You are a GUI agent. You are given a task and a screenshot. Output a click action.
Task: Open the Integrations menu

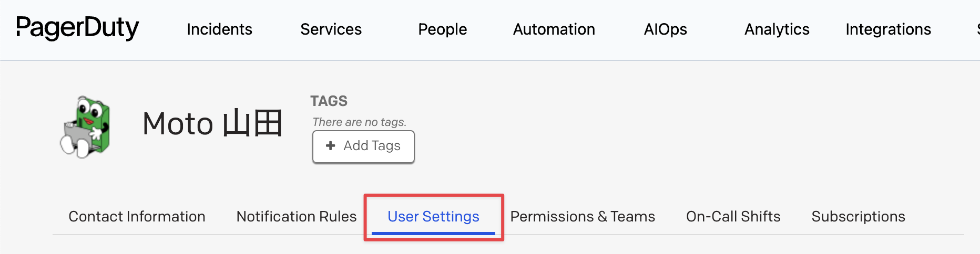[888, 29]
